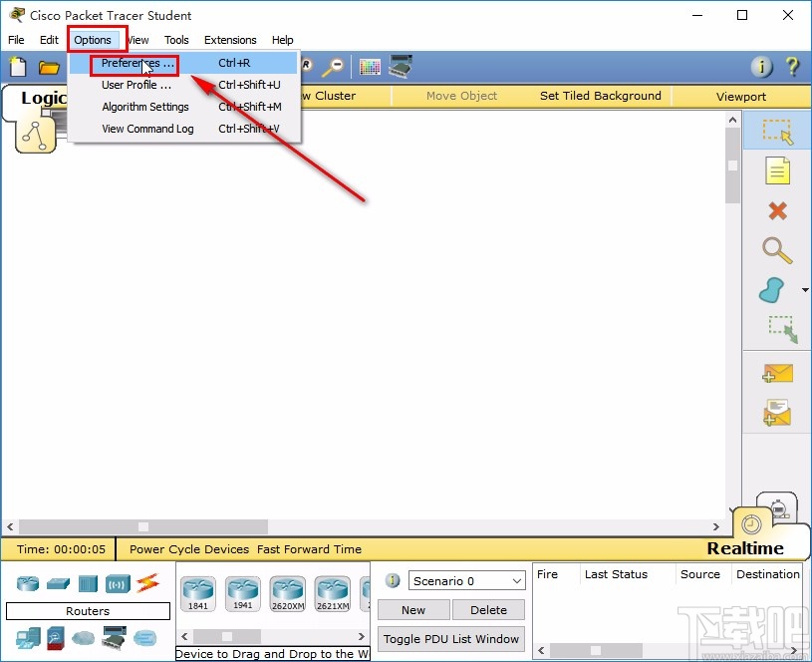Pick the 2620XM router
The width and height of the screenshot is (812, 662).
pos(288,593)
